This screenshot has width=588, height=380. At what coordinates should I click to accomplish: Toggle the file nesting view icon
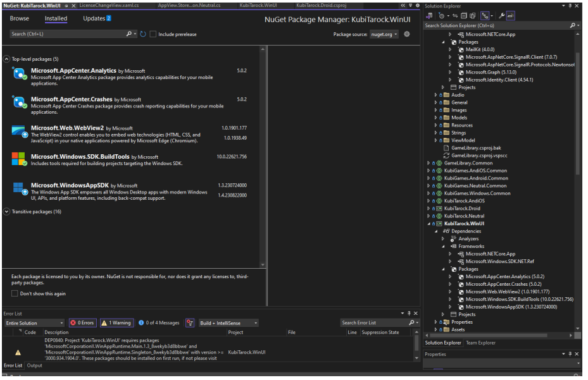485,16
